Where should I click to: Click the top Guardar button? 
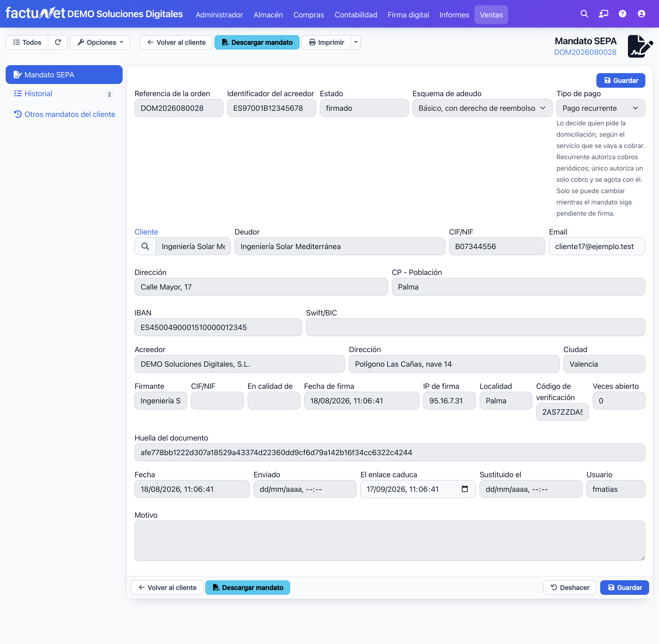coord(621,80)
